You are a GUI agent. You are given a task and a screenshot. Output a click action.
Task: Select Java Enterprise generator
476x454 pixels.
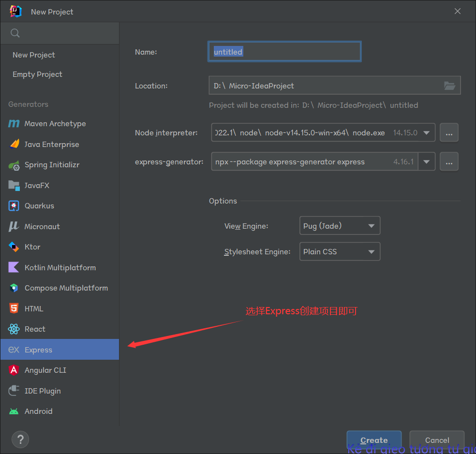[59, 144]
